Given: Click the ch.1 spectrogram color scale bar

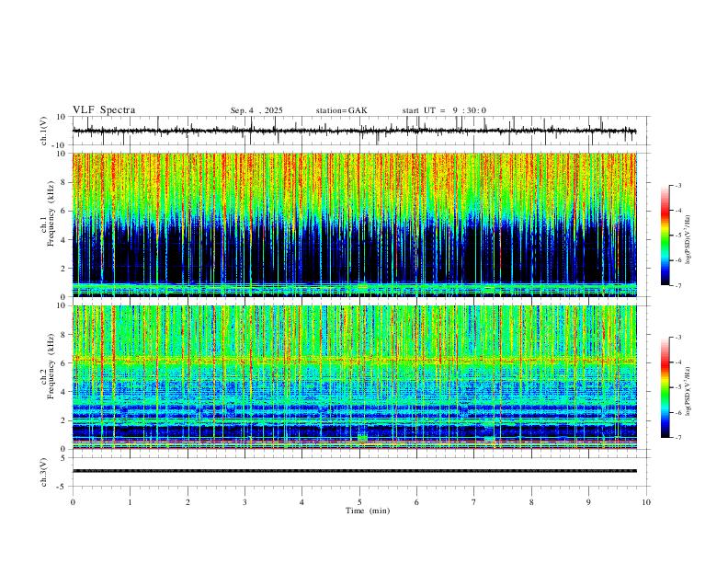Looking at the screenshot, I should (x=665, y=236).
